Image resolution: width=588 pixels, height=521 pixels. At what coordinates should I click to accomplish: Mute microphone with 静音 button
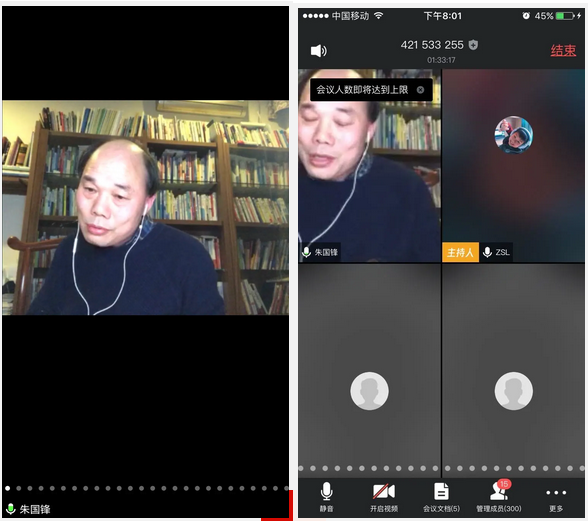pyautogui.click(x=326, y=497)
